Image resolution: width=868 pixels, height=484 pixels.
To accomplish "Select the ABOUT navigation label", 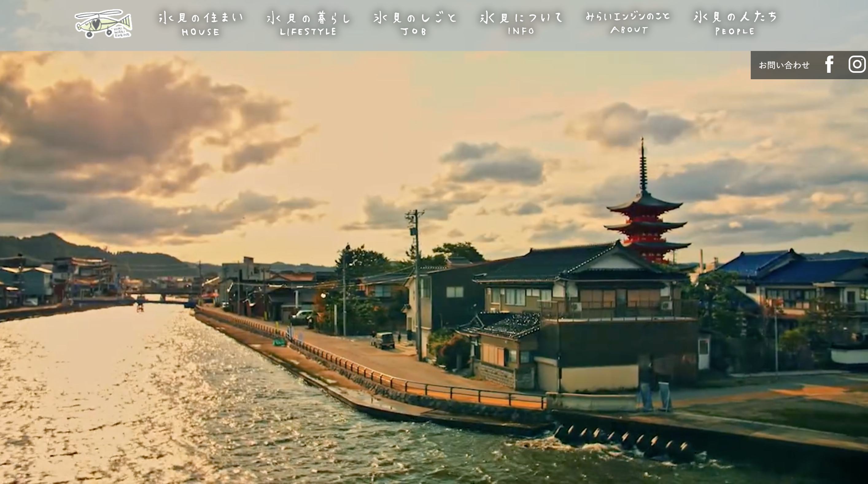I will point(629,30).
